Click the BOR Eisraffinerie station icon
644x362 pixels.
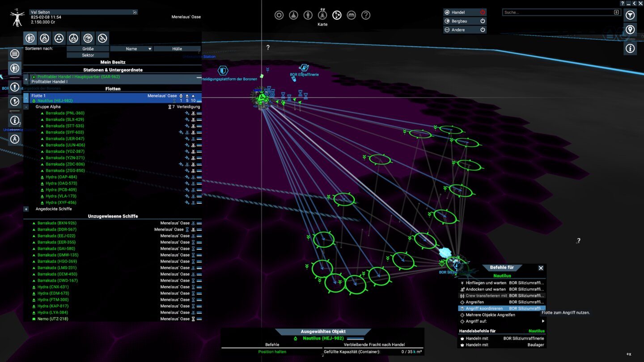pos(304,67)
